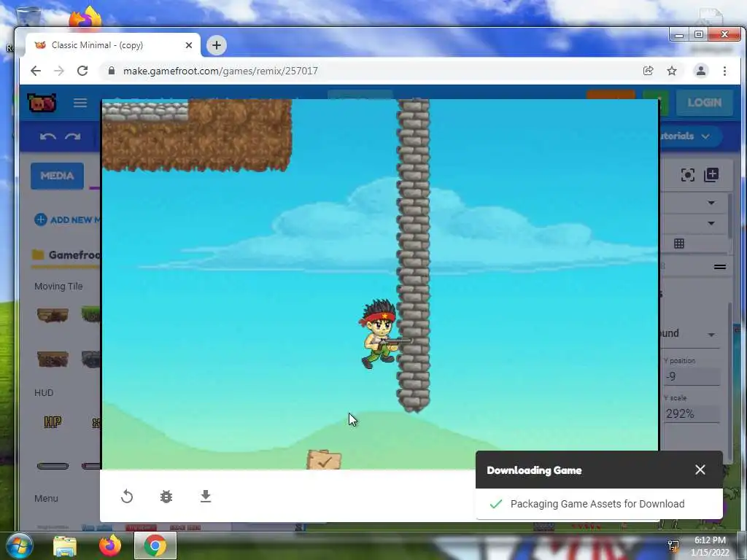Click the Gamefroot logo
Screen dimensions: 747x560
(x=42, y=103)
